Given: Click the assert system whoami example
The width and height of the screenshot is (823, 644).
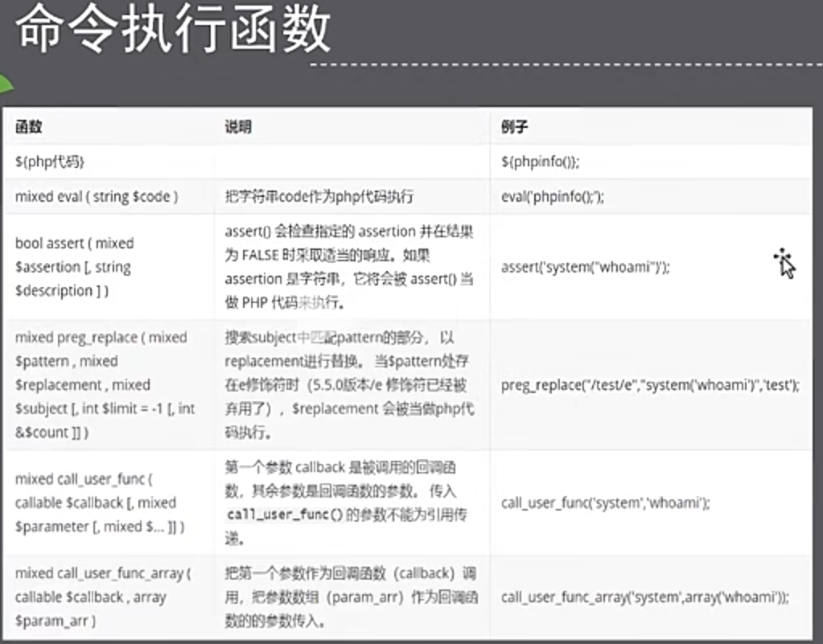Looking at the screenshot, I should tap(585, 267).
